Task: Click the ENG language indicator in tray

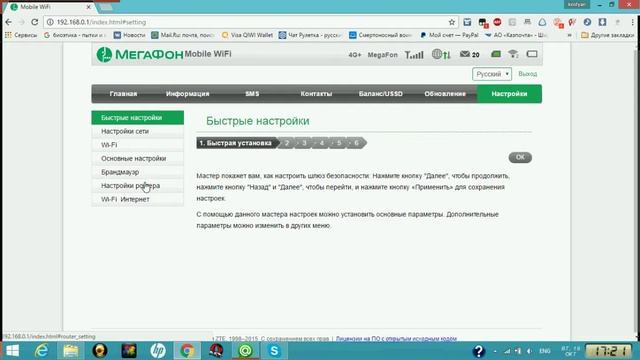Action: pos(544,351)
